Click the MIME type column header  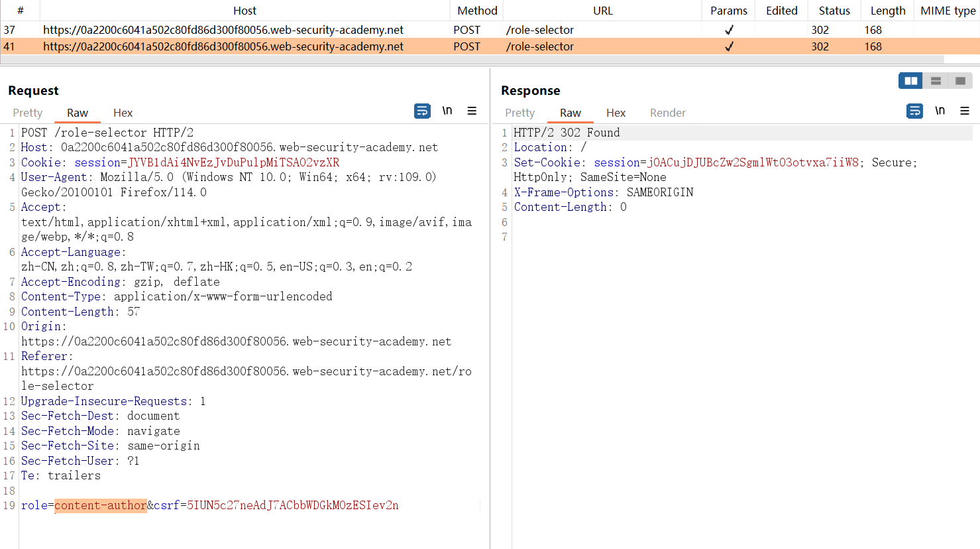948,11
